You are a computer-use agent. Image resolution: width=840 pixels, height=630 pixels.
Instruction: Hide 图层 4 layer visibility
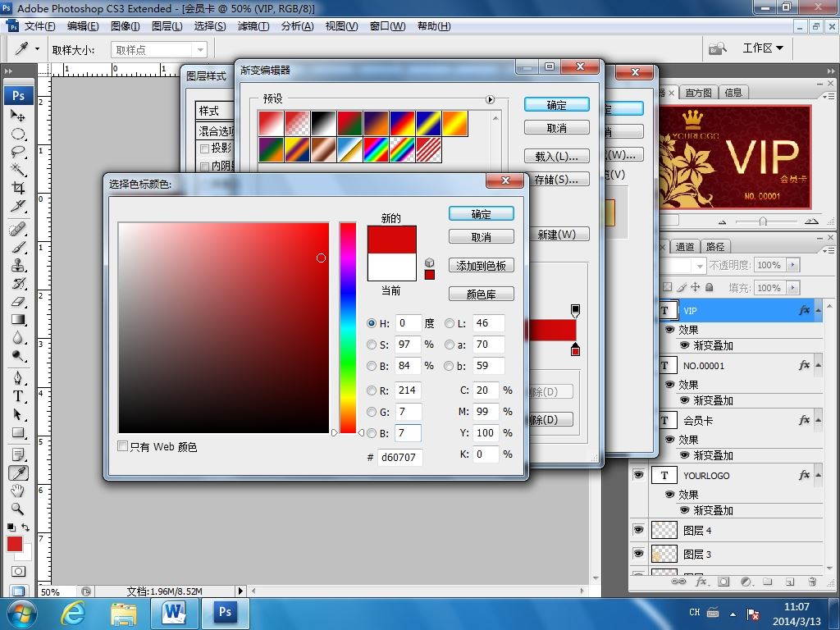pos(638,530)
